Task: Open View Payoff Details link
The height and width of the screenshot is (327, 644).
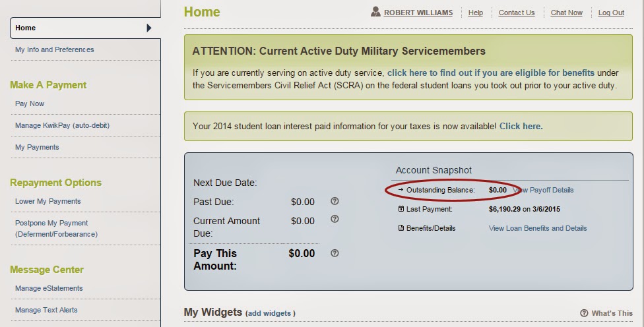Action: 543,190
